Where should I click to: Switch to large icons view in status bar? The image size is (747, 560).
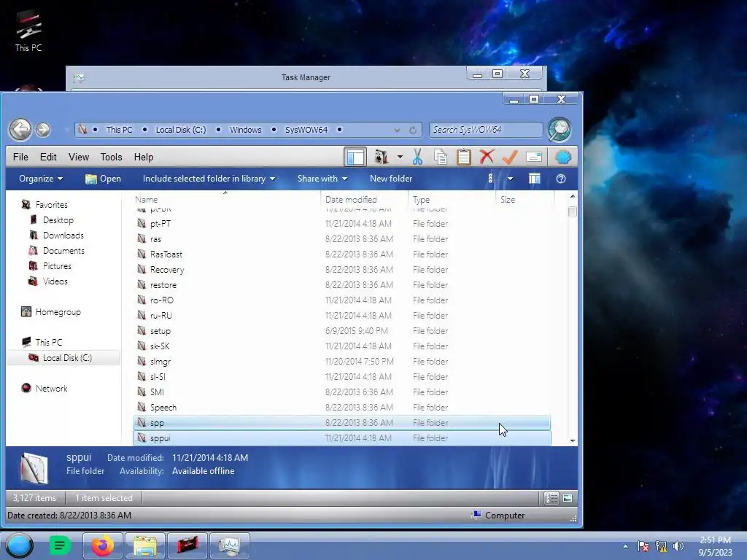click(x=568, y=498)
